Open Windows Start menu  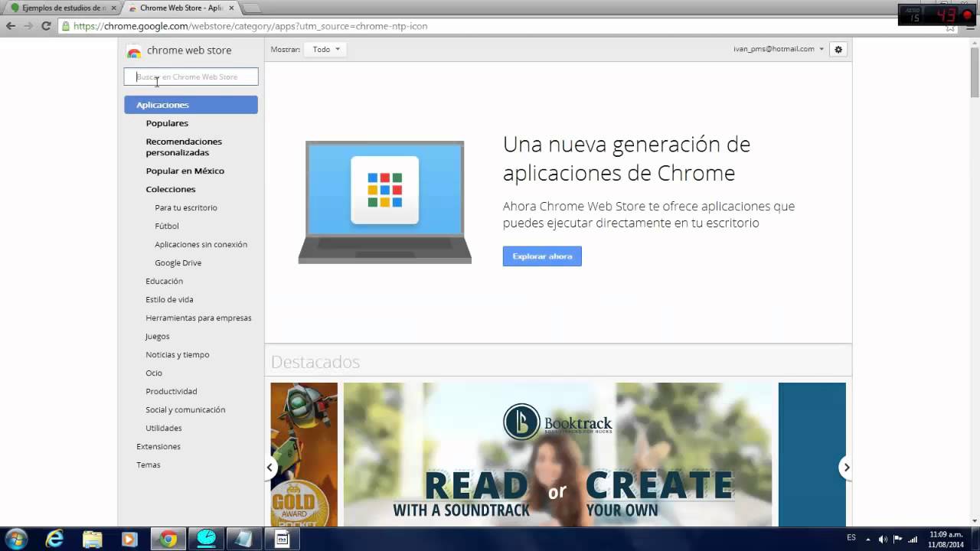[x=15, y=539]
